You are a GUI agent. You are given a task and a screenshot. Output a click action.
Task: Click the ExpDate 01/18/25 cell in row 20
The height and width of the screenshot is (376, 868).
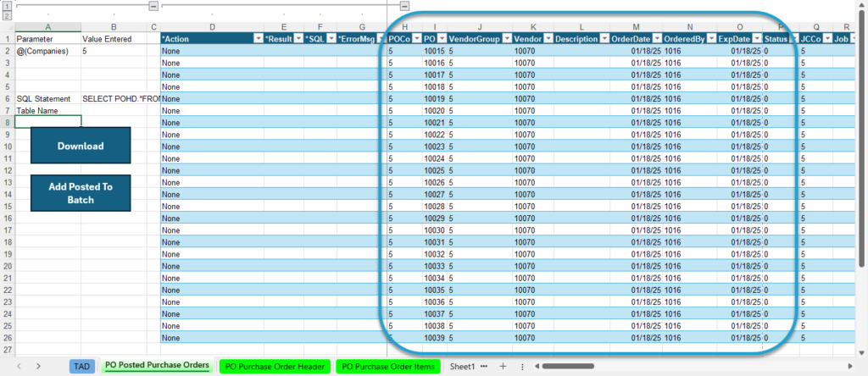pos(739,266)
